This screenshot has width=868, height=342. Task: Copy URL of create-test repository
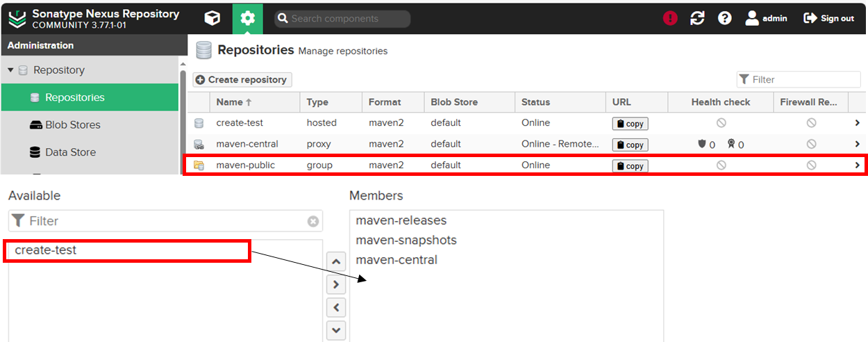coord(630,124)
